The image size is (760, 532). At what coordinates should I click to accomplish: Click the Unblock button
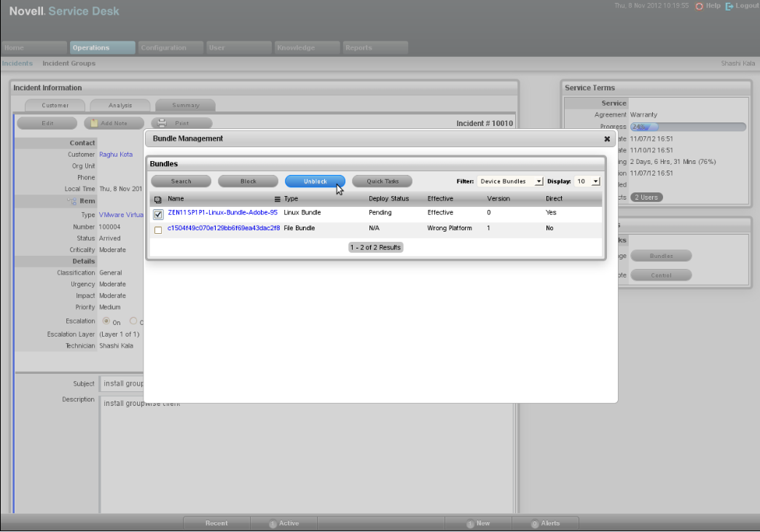coord(315,181)
